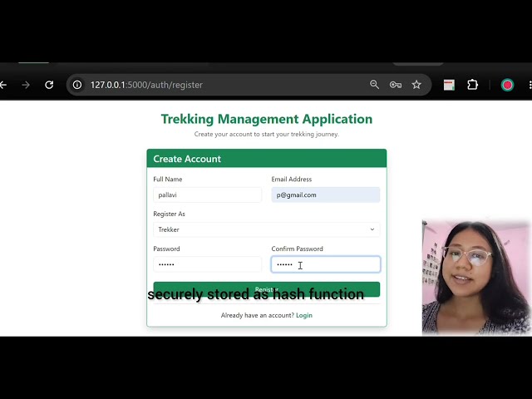Click the browser forward arrow
The height and width of the screenshot is (399, 532).
26,85
